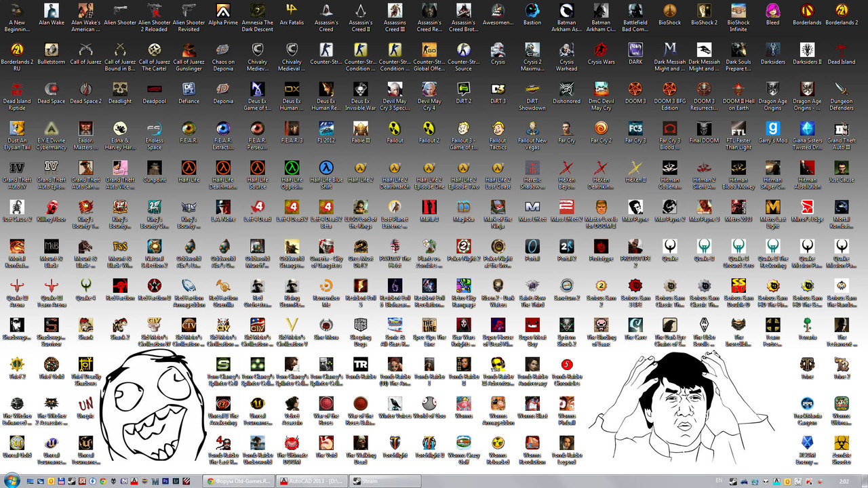Launch the Alpha Prime shortcut
Image resolution: width=868 pixels, height=488 pixels.
point(223,15)
